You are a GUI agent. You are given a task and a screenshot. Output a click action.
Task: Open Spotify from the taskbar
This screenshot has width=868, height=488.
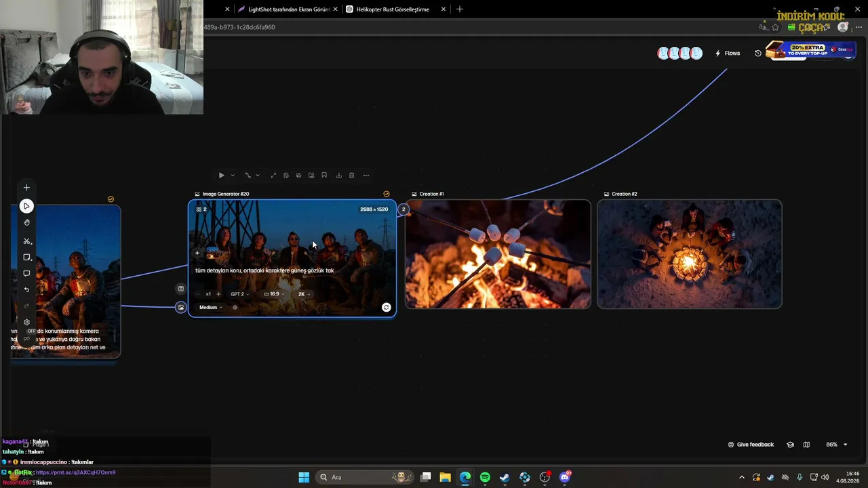pos(485,477)
